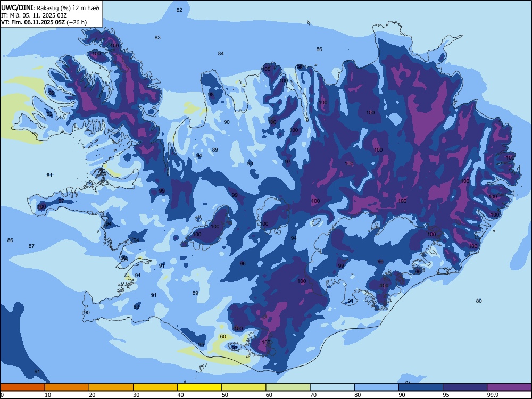Image resolution: width=532 pixels, height=399 pixels.
Task: Click the title text 'UWC/DINI: Rakastig (%) í 2 m hæð'
Action: click(50, 8)
